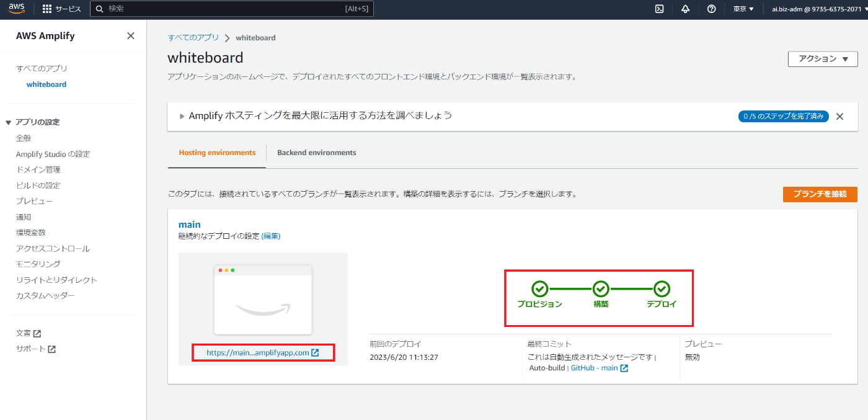Click the external link icon beside GitHub - main

624,368
